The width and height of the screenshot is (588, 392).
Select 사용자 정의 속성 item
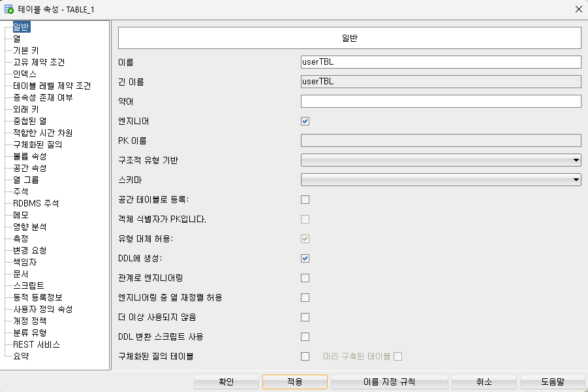[43, 309]
